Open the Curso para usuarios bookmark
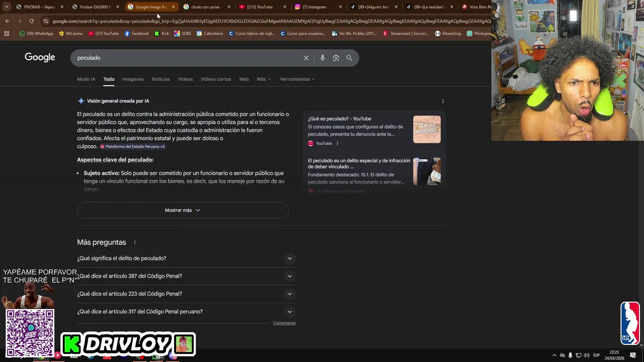The image size is (644, 362). click(x=303, y=34)
